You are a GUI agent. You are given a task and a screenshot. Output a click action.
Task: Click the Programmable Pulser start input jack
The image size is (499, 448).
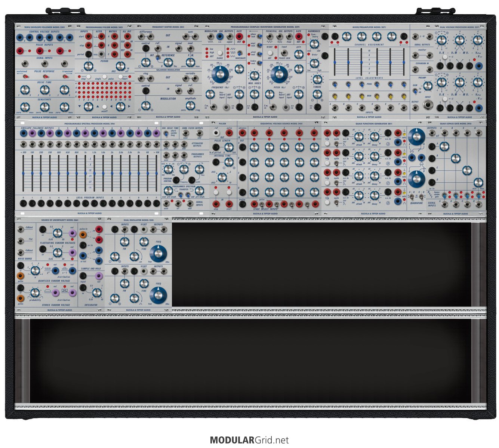(x=88, y=37)
